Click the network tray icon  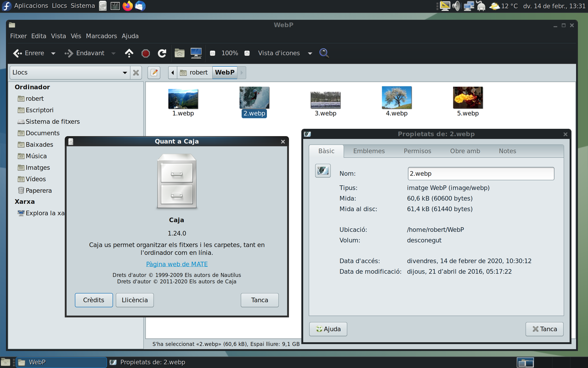coord(469,6)
